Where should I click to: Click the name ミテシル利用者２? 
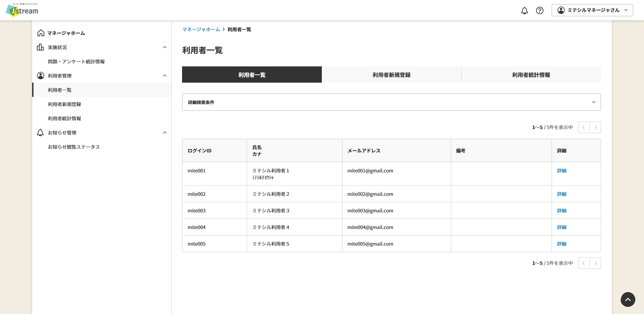(x=271, y=194)
